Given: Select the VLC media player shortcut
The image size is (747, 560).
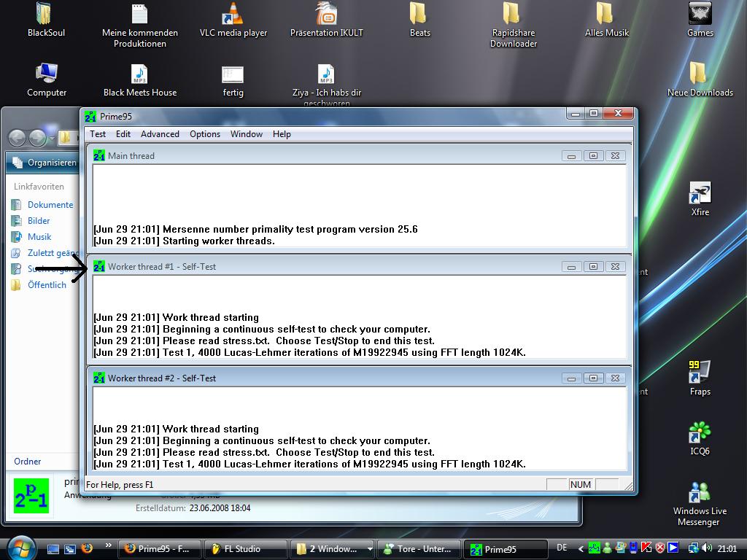Looking at the screenshot, I should (233, 20).
